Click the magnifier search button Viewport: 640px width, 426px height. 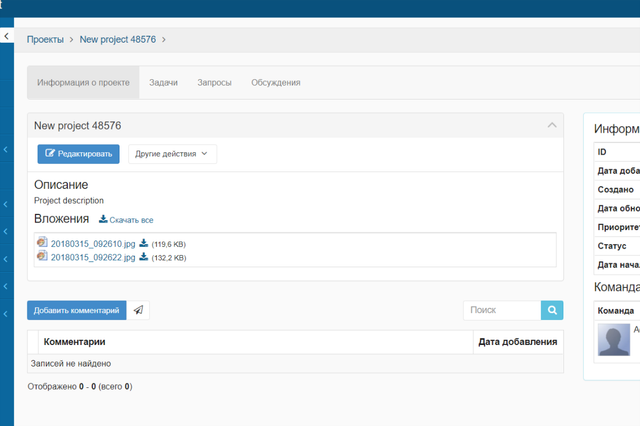552,310
